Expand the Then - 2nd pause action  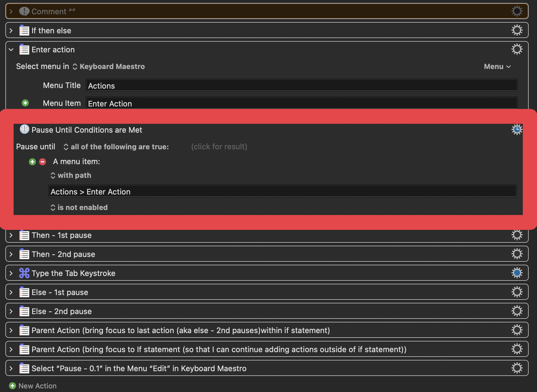11,254
